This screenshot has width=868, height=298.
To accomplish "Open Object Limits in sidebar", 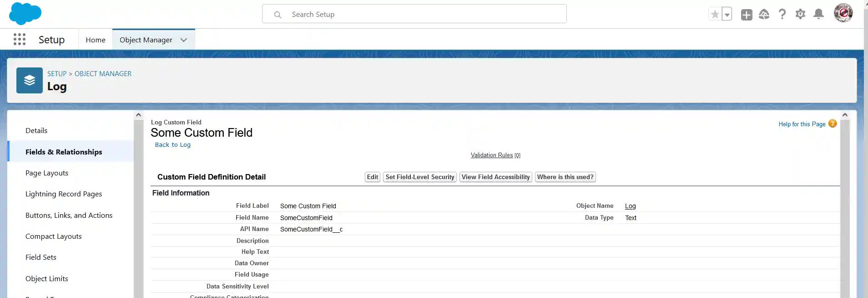I will pos(47,279).
